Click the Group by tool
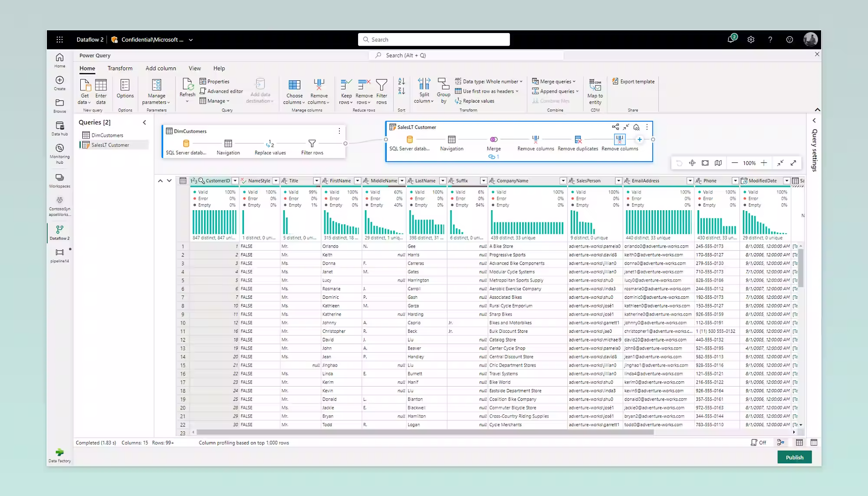Viewport: 868px width, 496px height. click(444, 91)
